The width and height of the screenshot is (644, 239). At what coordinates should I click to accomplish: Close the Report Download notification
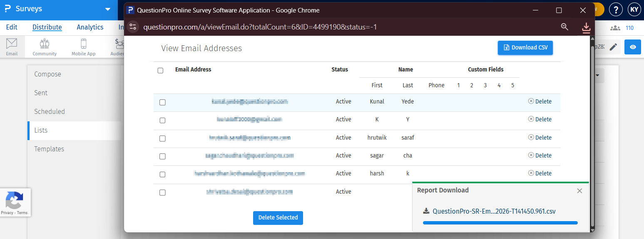coord(579,191)
